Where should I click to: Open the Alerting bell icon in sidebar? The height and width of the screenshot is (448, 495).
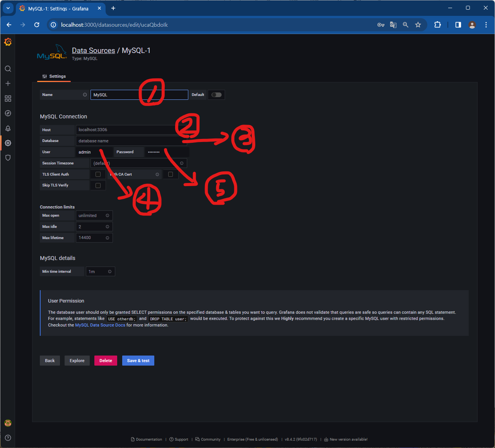pos(8,128)
